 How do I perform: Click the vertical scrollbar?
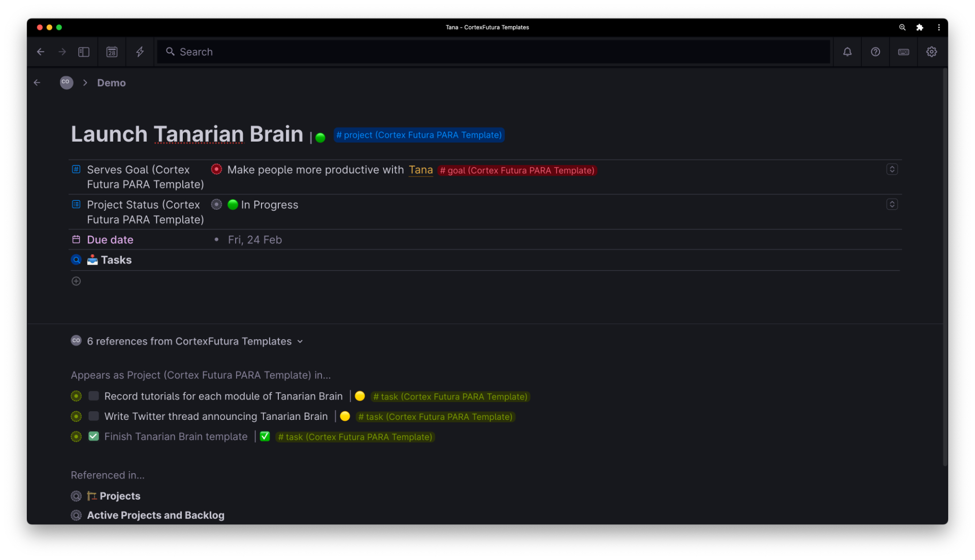click(945, 268)
